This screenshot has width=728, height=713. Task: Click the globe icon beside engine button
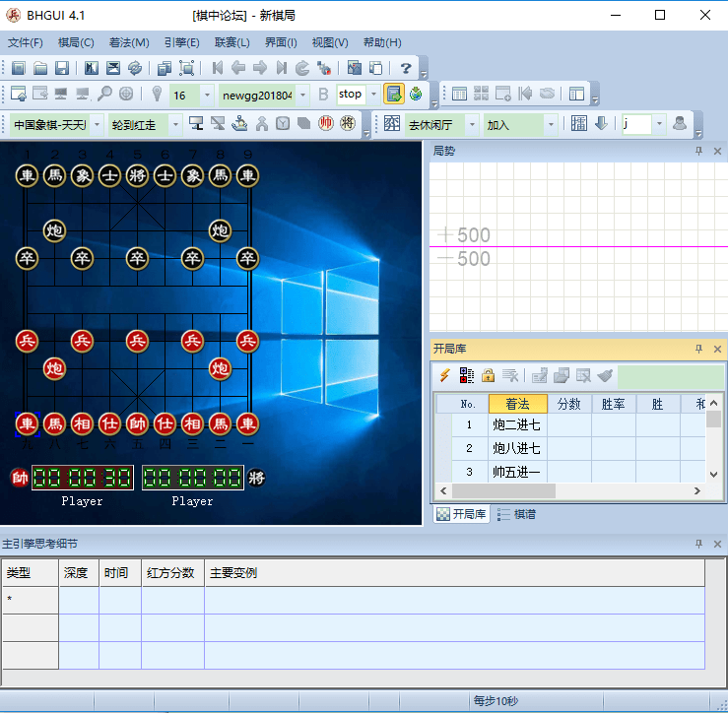(416, 95)
